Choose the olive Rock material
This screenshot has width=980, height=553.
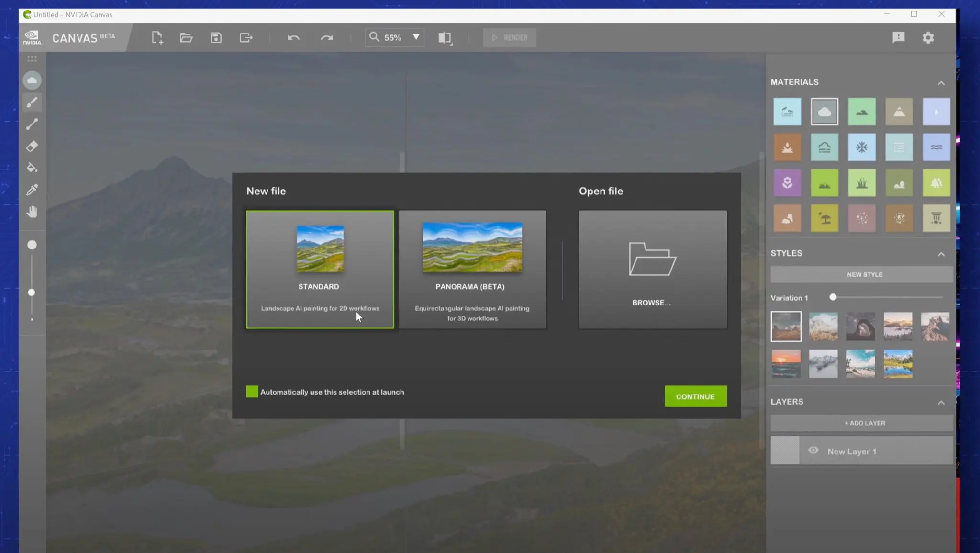pos(899,182)
